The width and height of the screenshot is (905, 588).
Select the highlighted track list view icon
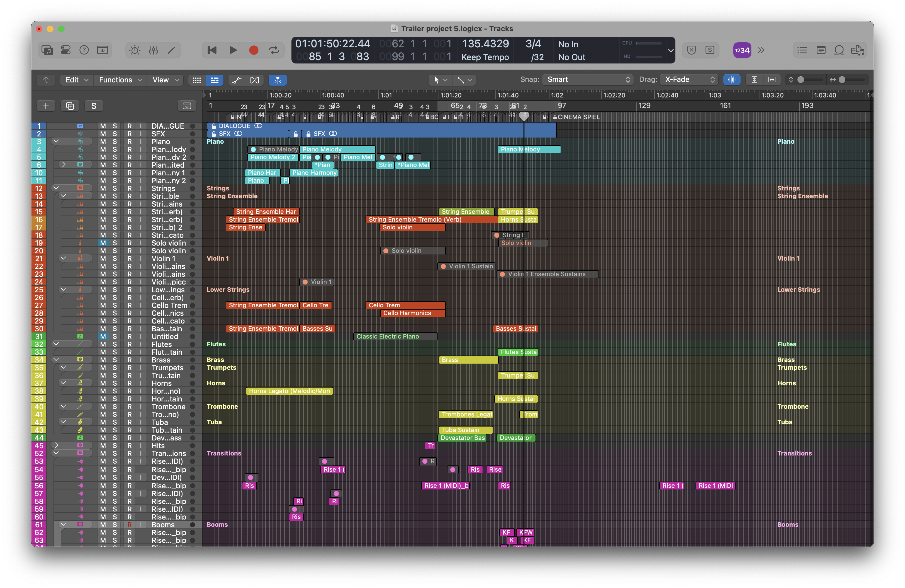tap(215, 80)
